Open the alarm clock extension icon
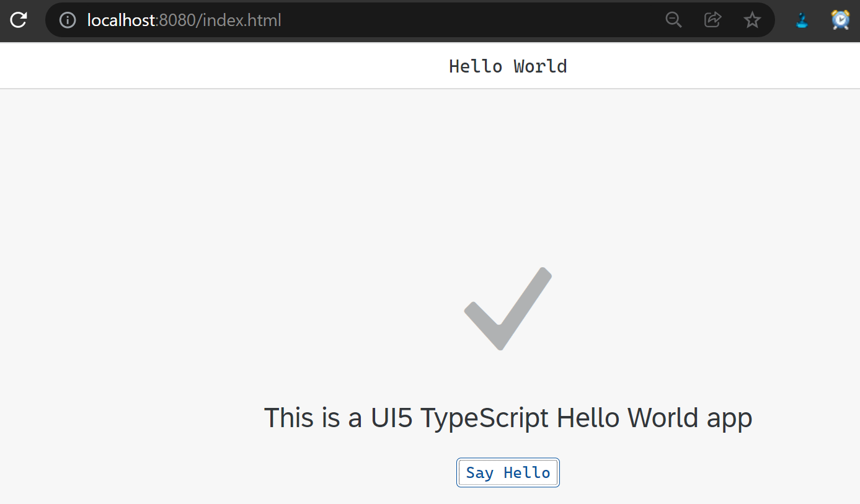 pyautogui.click(x=840, y=20)
